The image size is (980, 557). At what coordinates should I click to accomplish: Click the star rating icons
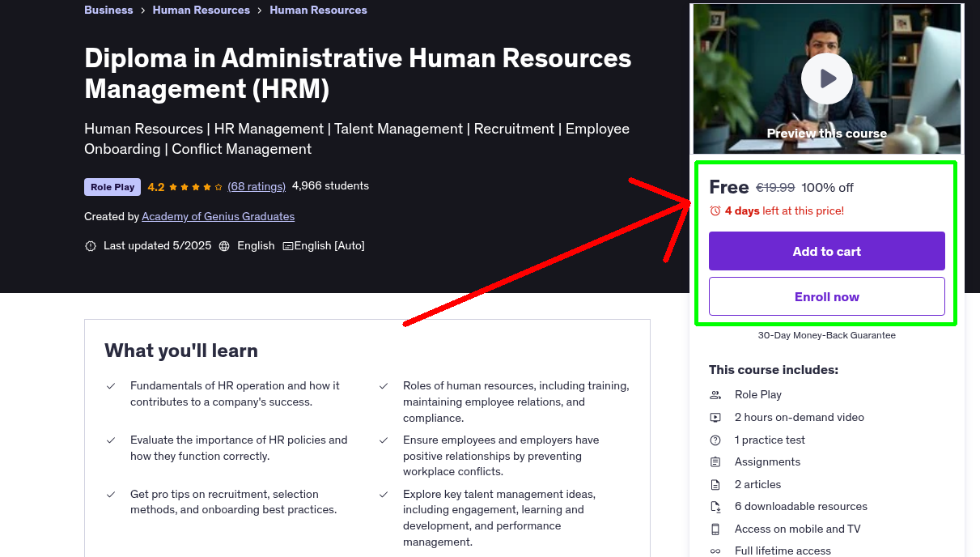(x=196, y=187)
